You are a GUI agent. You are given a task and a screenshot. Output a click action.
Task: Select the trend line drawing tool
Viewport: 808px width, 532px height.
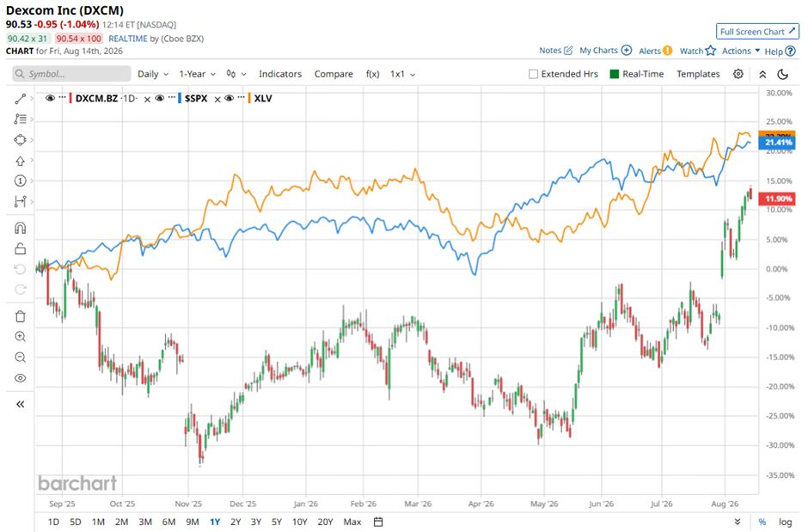click(x=20, y=99)
